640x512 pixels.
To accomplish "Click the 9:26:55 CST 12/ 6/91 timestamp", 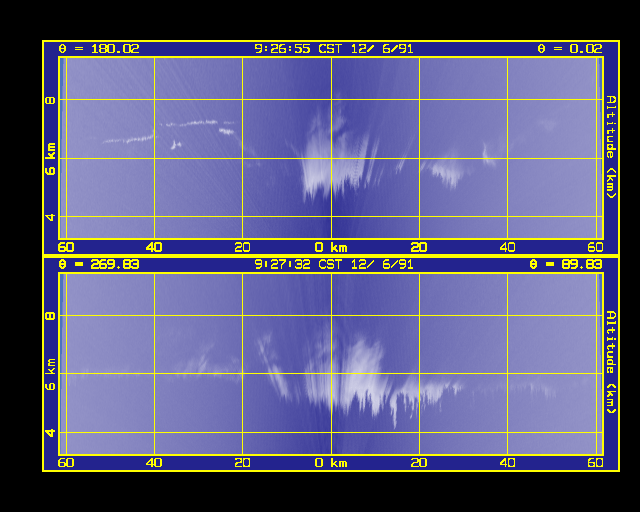I will coord(334,49).
